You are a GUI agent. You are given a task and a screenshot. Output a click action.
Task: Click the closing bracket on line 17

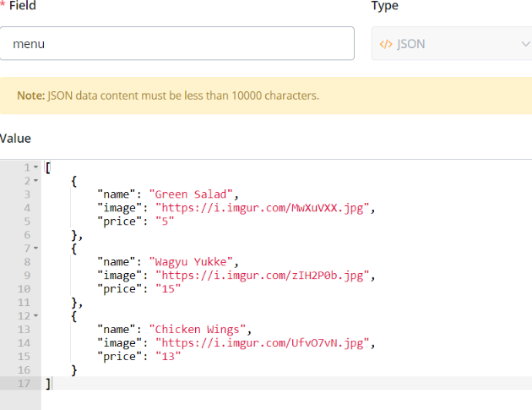pos(48,384)
